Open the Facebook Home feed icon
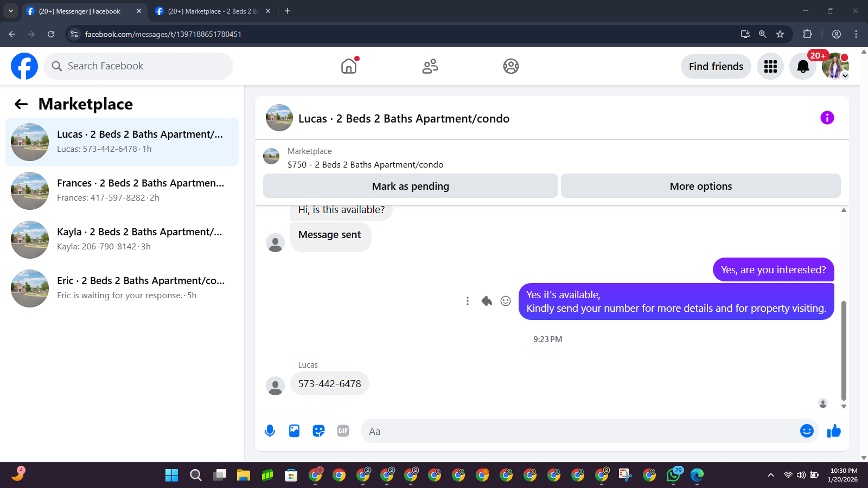 coord(349,66)
